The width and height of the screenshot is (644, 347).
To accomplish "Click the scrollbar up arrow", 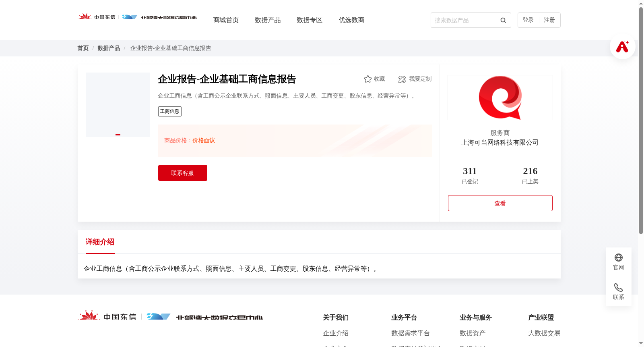I will coord(641,3).
